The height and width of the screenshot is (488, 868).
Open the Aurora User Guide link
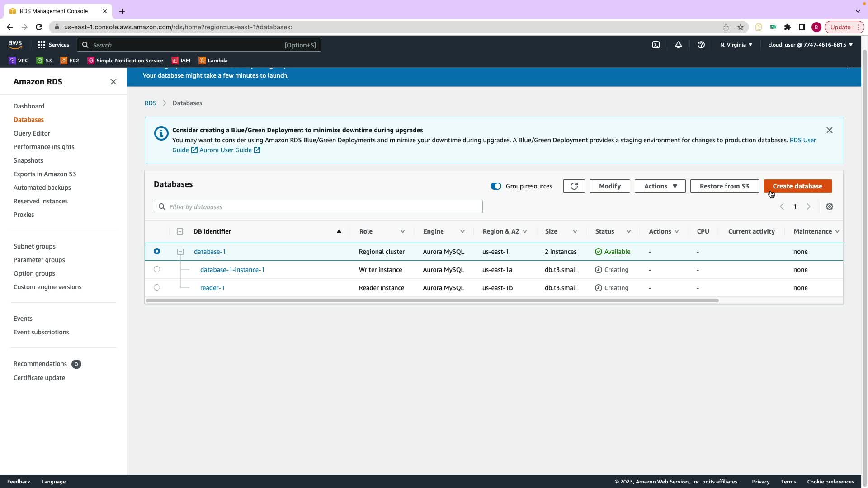coord(226,150)
